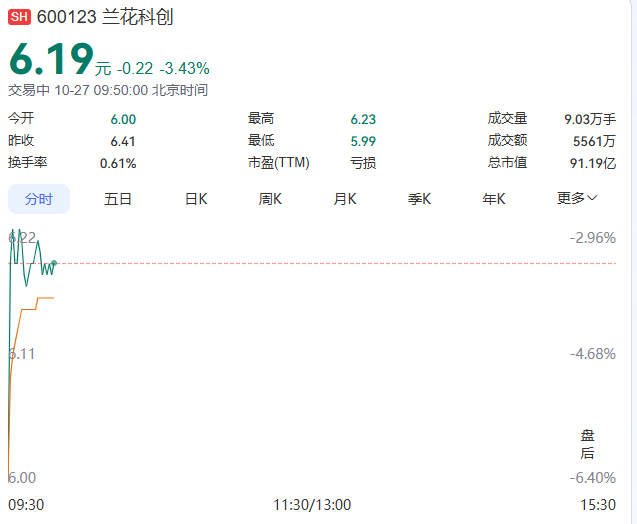Click the 市盈(TTM) label
This screenshot has height=524, width=637.
tap(279, 163)
